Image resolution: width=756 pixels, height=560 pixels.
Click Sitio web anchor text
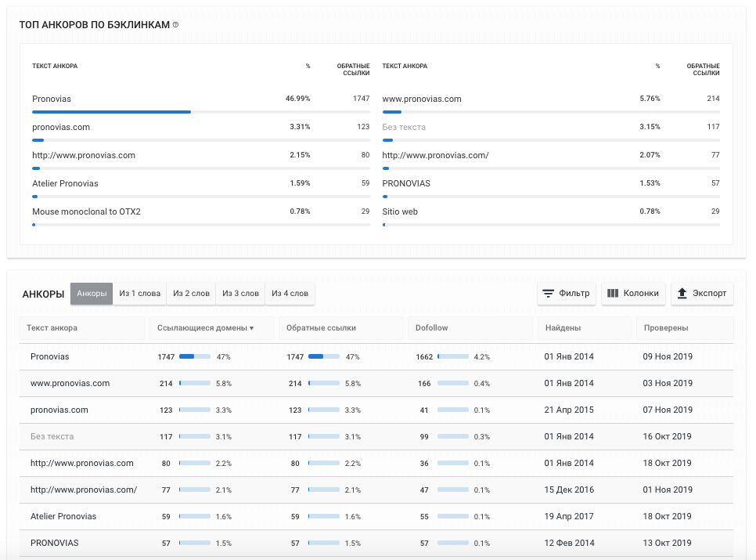(400, 211)
